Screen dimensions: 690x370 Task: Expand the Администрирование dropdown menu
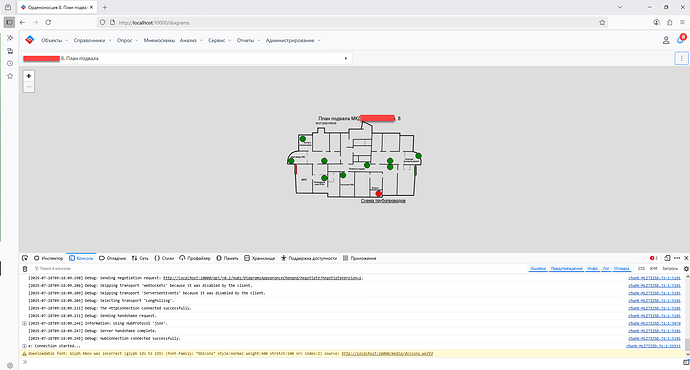pyautogui.click(x=293, y=40)
